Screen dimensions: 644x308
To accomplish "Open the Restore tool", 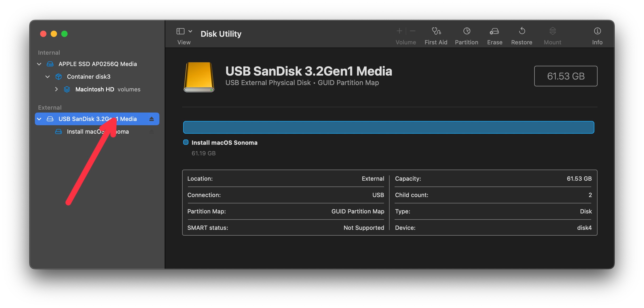I will [x=522, y=34].
